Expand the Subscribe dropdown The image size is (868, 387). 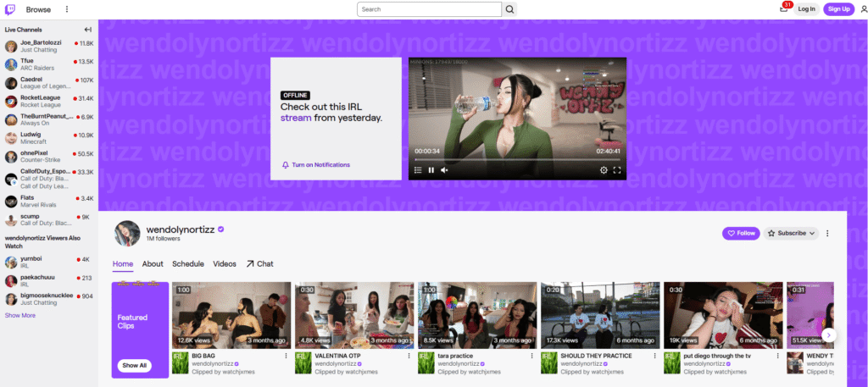[791, 234]
